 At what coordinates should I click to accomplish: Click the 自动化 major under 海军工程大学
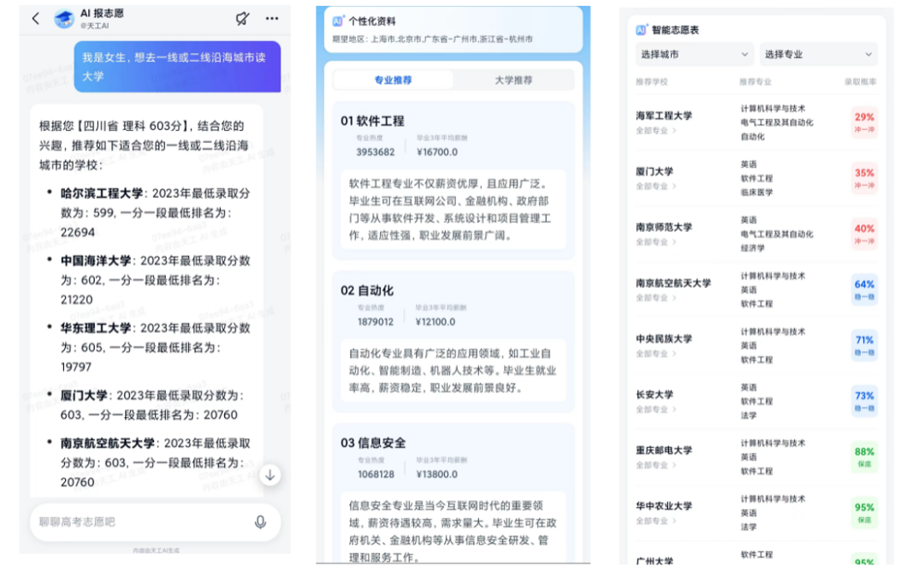(x=753, y=137)
